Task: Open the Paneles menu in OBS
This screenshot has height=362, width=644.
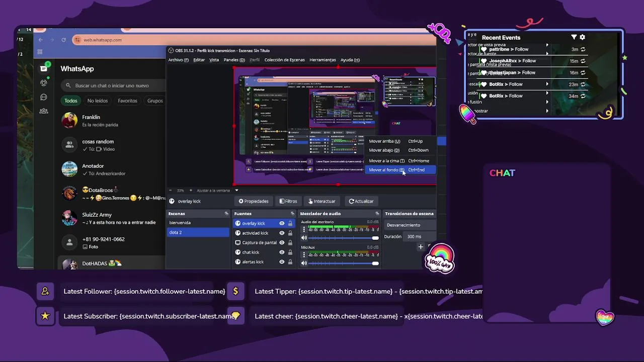Action: tap(234, 60)
